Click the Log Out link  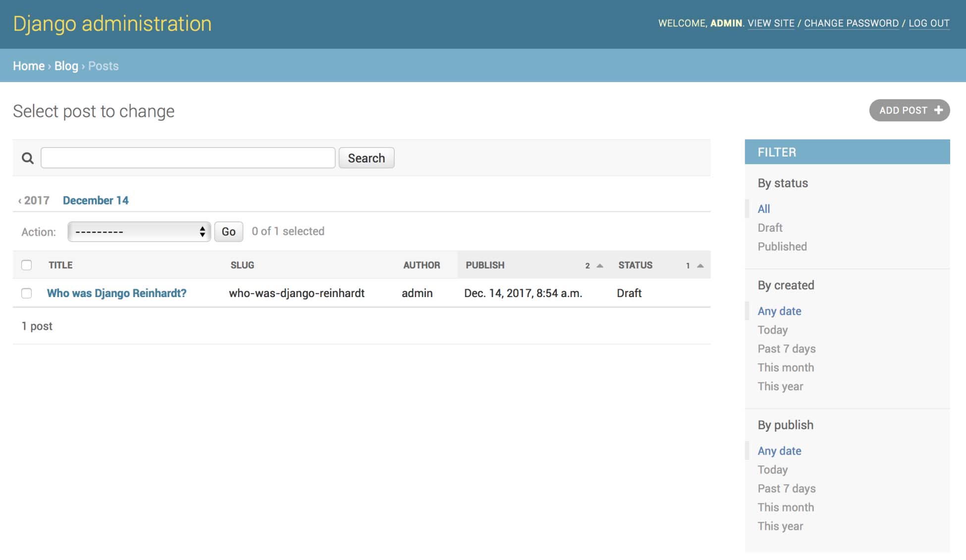tap(929, 23)
